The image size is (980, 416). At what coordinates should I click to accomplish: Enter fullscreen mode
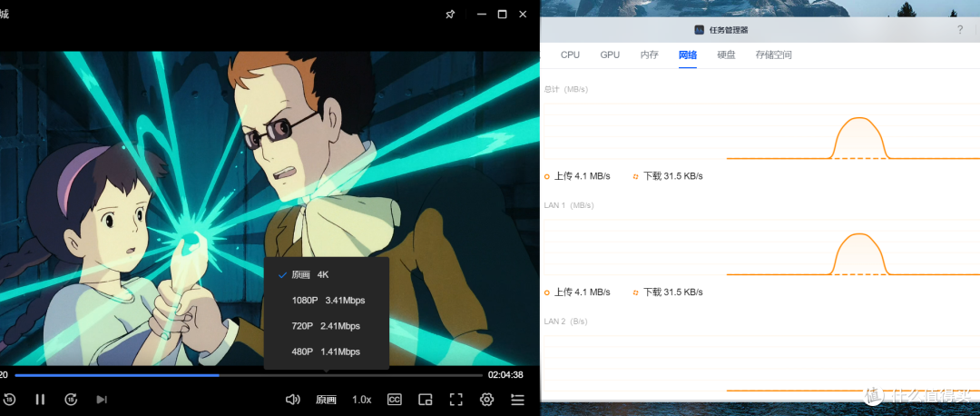[x=456, y=399]
